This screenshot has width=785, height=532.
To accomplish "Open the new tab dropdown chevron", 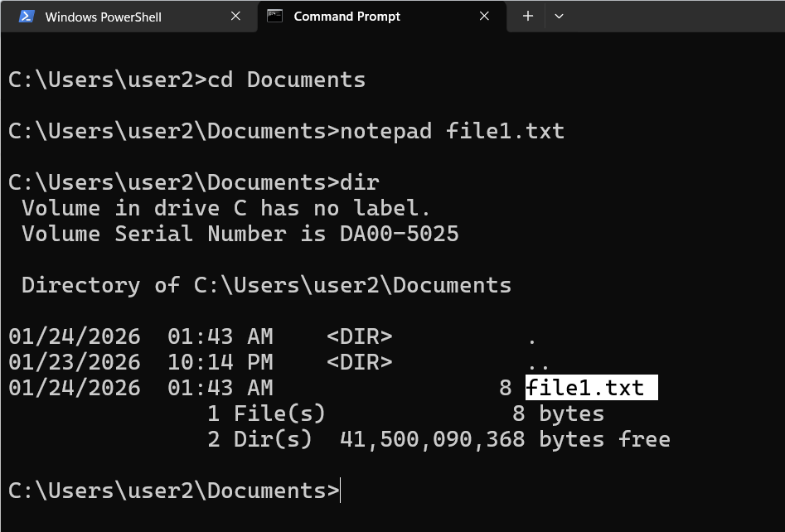I will click(x=559, y=16).
